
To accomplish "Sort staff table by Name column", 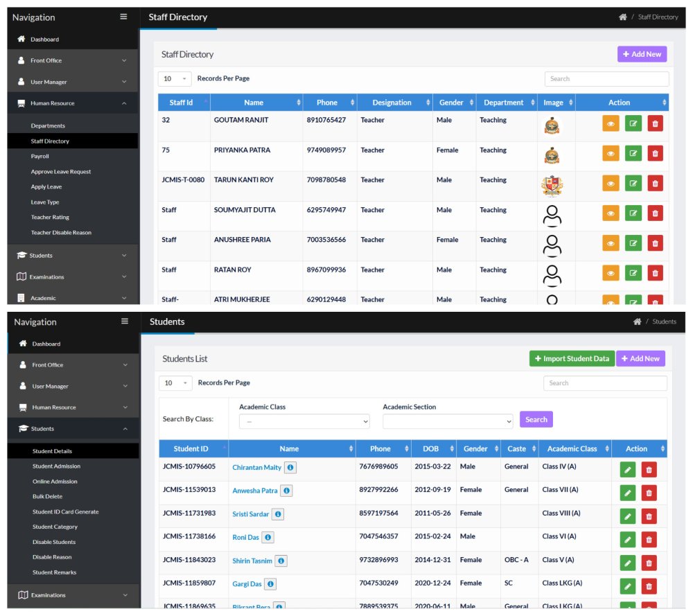I will point(256,103).
